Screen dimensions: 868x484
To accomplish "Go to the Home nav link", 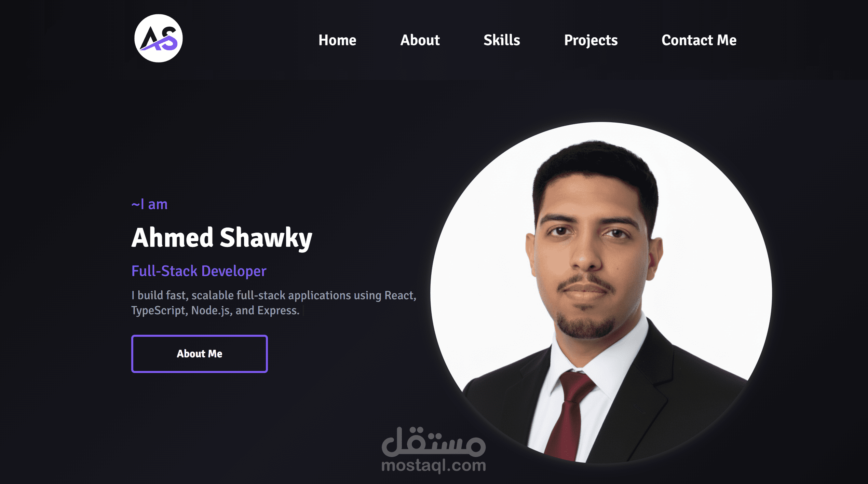I will point(337,40).
